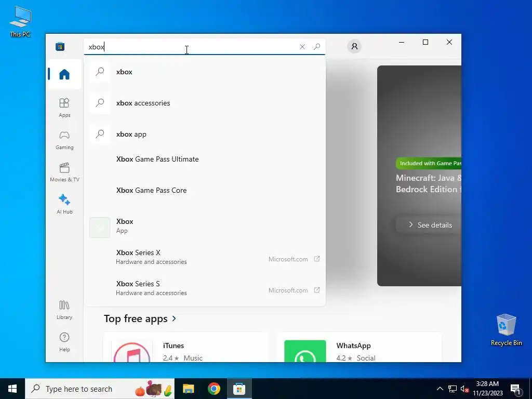The height and width of the screenshot is (399, 532).
Task: Select the This PC desktop icon
Action: pos(20,21)
